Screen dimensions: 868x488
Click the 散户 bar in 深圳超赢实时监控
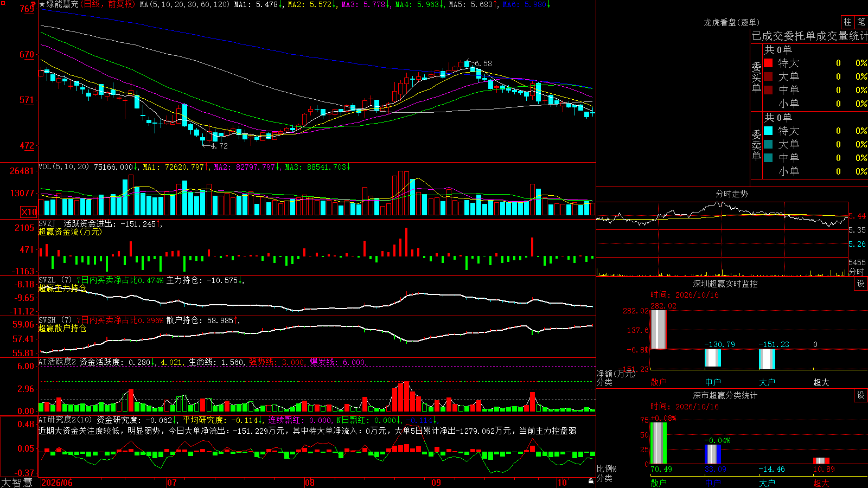pos(659,330)
